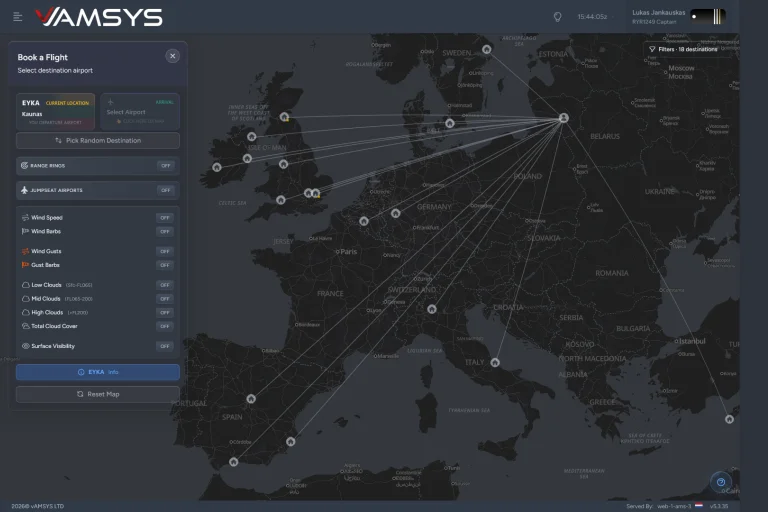The image size is (768, 512).
Task: Click the Paris city label on map
Action: click(x=348, y=251)
